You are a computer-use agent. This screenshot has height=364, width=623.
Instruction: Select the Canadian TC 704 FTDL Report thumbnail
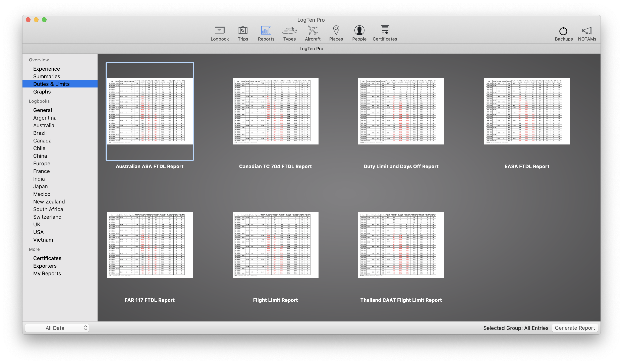coord(275,111)
